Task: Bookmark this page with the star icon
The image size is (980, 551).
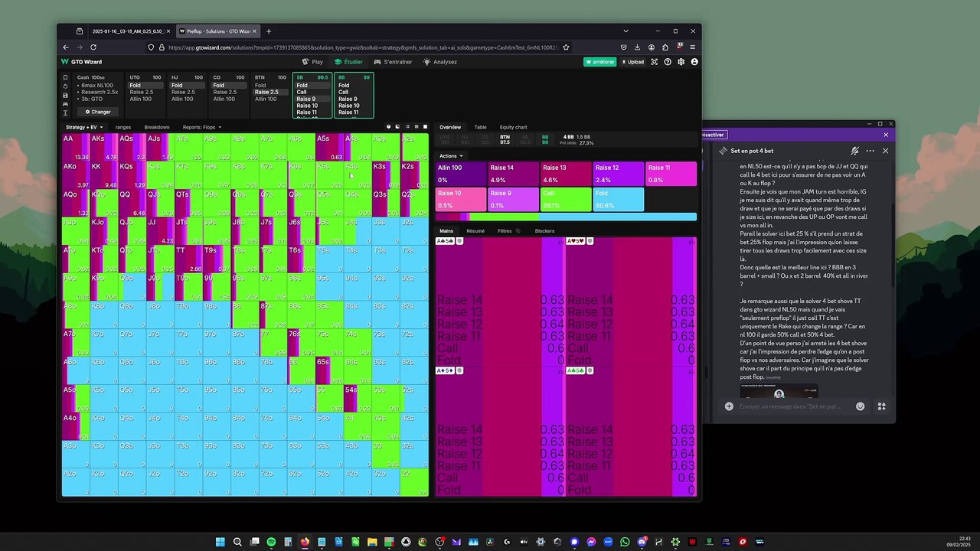Action: click(566, 47)
